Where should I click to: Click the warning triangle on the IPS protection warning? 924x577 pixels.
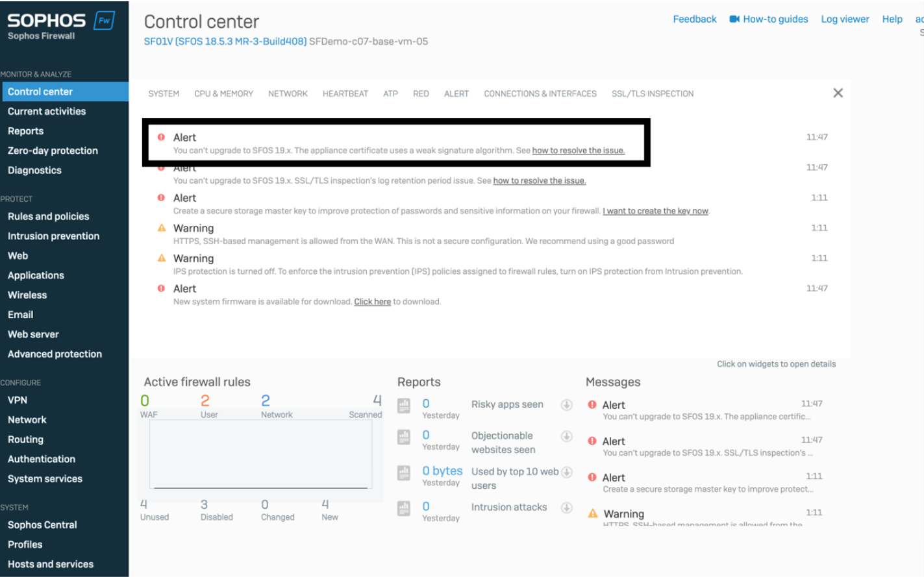coord(161,258)
